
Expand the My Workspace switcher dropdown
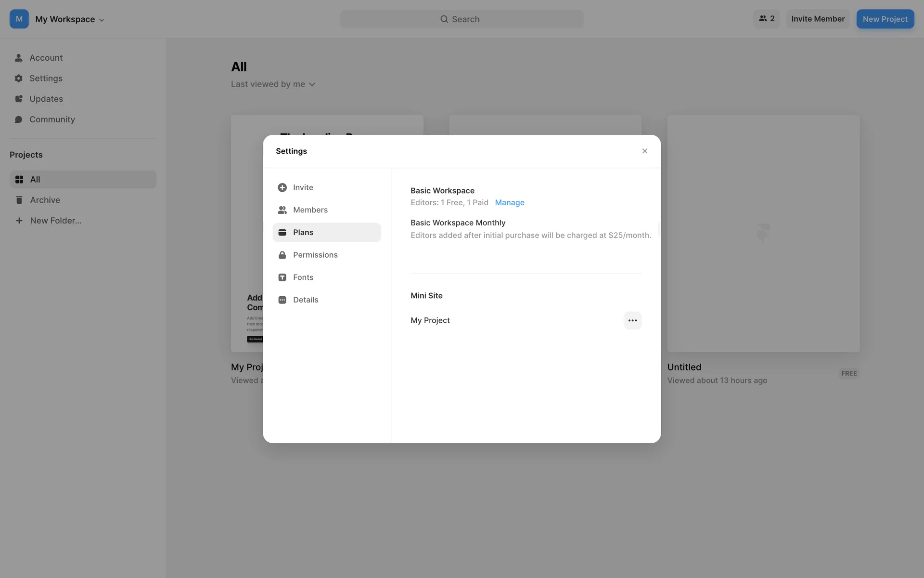(102, 20)
